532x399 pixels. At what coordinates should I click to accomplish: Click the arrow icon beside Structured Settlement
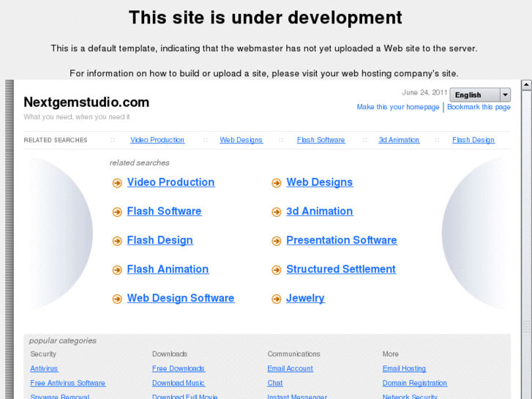click(277, 270)
